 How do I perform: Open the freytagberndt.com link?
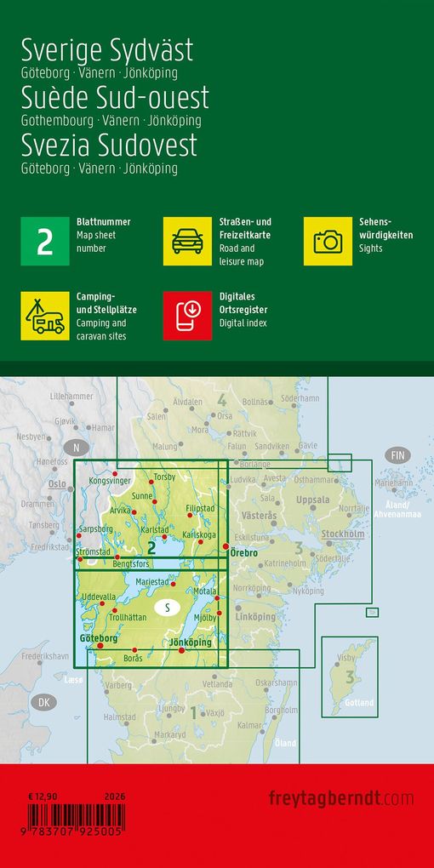coord(341,798)
